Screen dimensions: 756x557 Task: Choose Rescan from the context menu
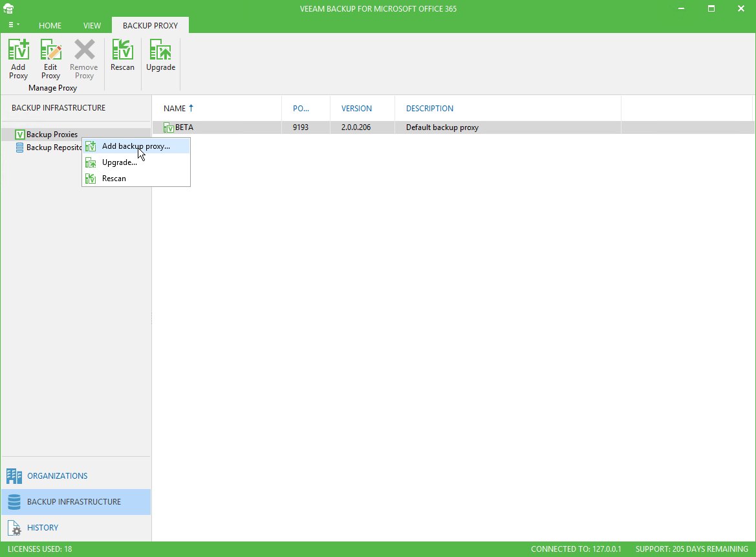point(136,179)
